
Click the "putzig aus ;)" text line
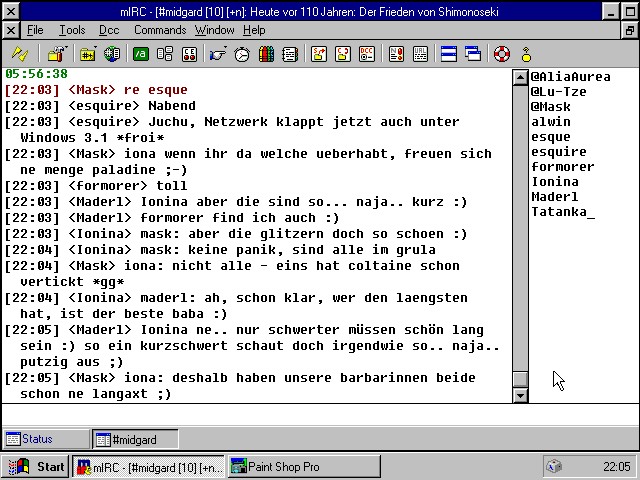click(x=71, y=362)
